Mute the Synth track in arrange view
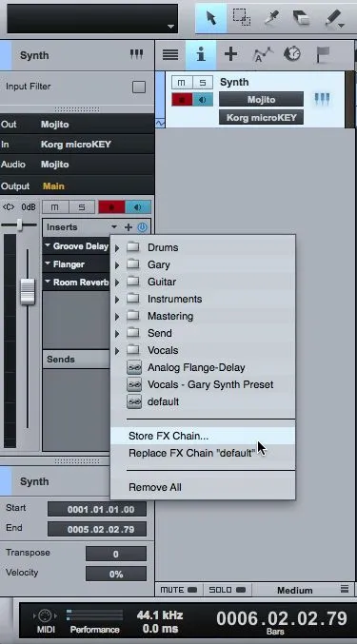Viewport: 357px width, 644px height. pos(182,83)
